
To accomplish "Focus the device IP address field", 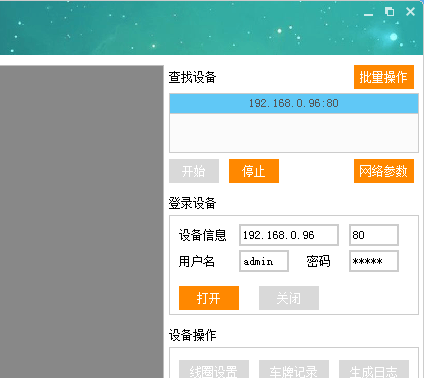I will tap(289, 235).
